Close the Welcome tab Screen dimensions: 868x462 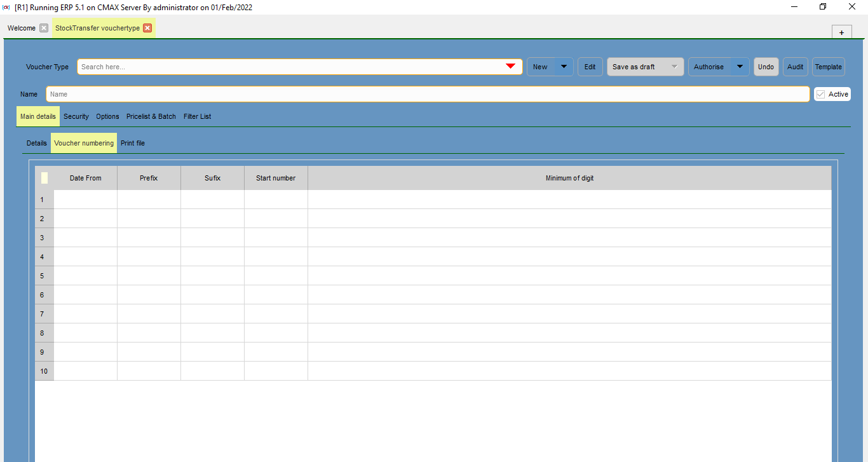point(43,28)
